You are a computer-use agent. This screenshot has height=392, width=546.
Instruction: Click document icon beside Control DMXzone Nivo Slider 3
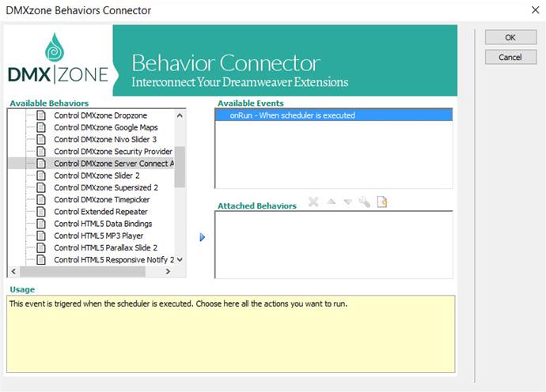coord(41,139)
